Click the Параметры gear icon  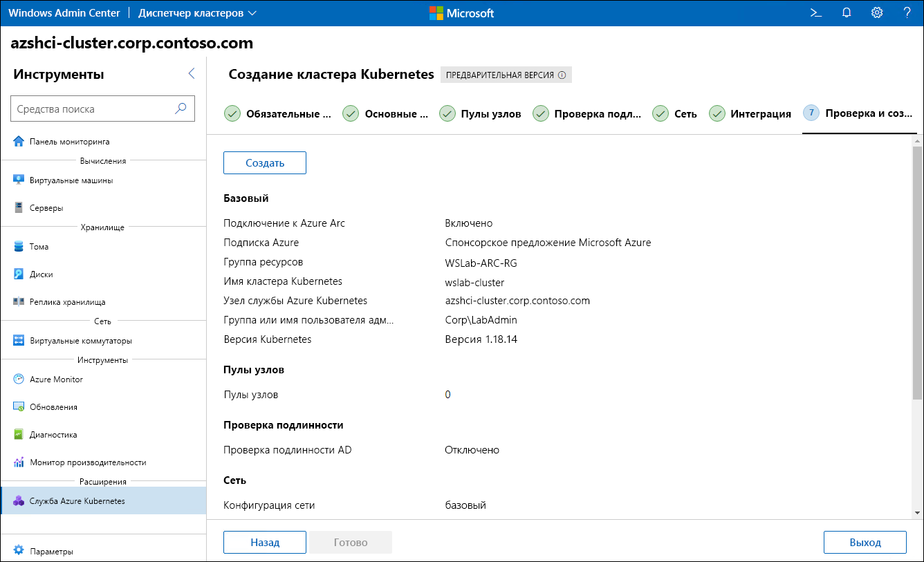click(19, 552)
